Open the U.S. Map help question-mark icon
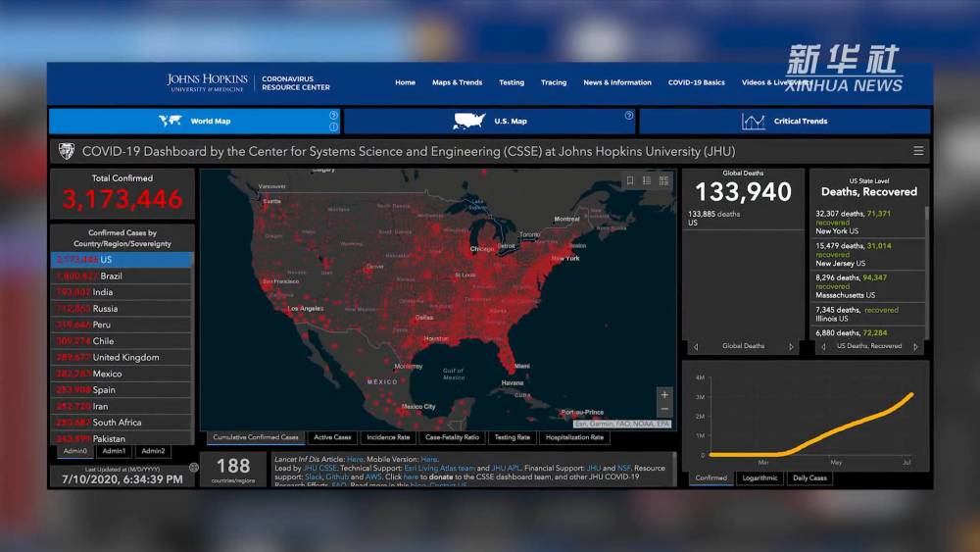980x552 pixels. [629, 116]
